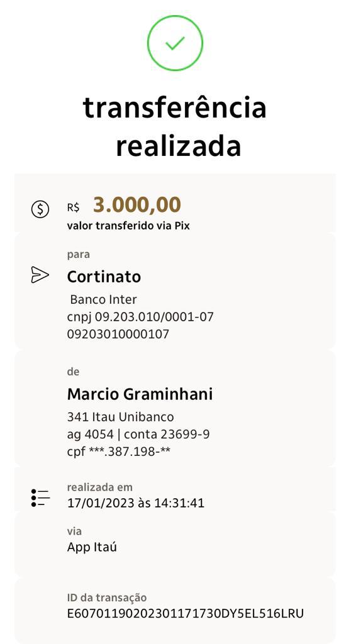Select Pix key 09203010000107

pos(118,335)
